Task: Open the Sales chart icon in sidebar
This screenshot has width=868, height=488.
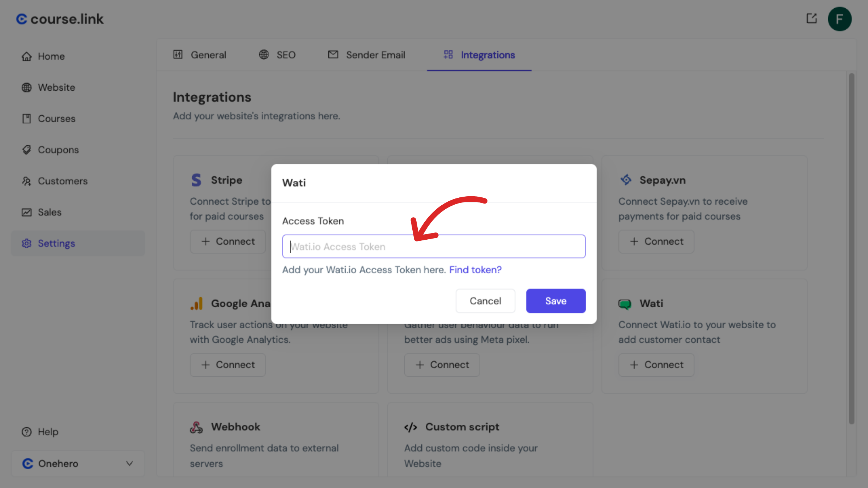Action: tap(26, 212)
